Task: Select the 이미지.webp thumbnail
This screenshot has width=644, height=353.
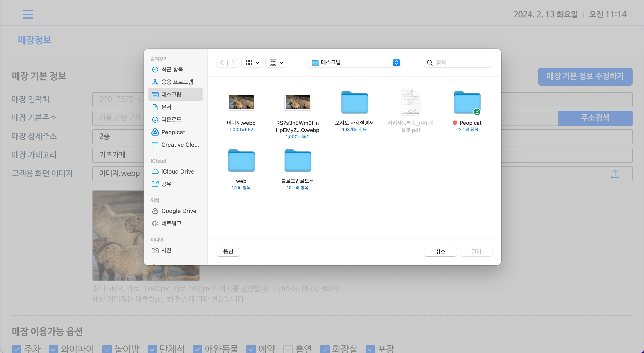Action: pyautogui.click(x=241, y=102)
